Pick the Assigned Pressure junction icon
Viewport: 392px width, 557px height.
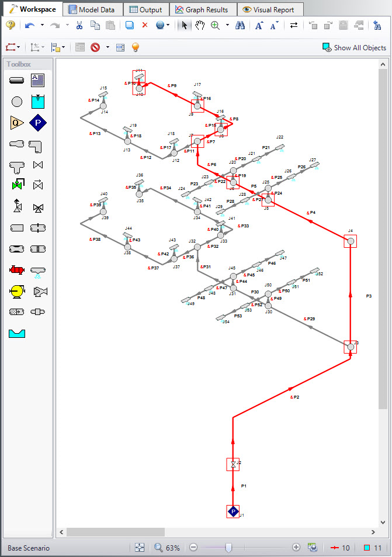point(38,123)
